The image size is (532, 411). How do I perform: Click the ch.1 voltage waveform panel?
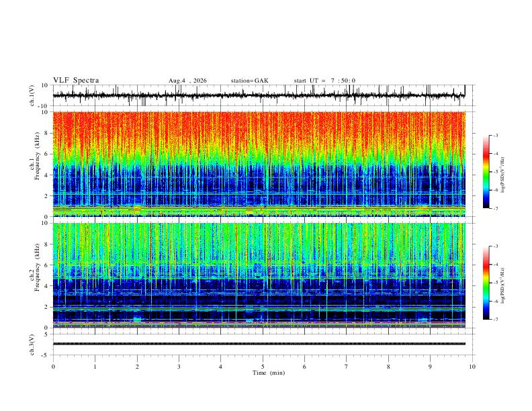[x=259, y=95]
